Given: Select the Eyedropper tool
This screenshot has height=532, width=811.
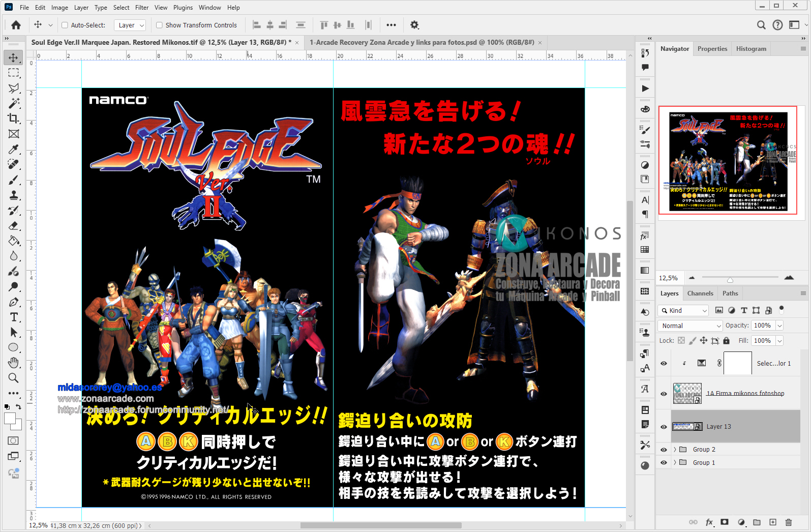Looking at the screenshot, I should click(x=14, y=149).
